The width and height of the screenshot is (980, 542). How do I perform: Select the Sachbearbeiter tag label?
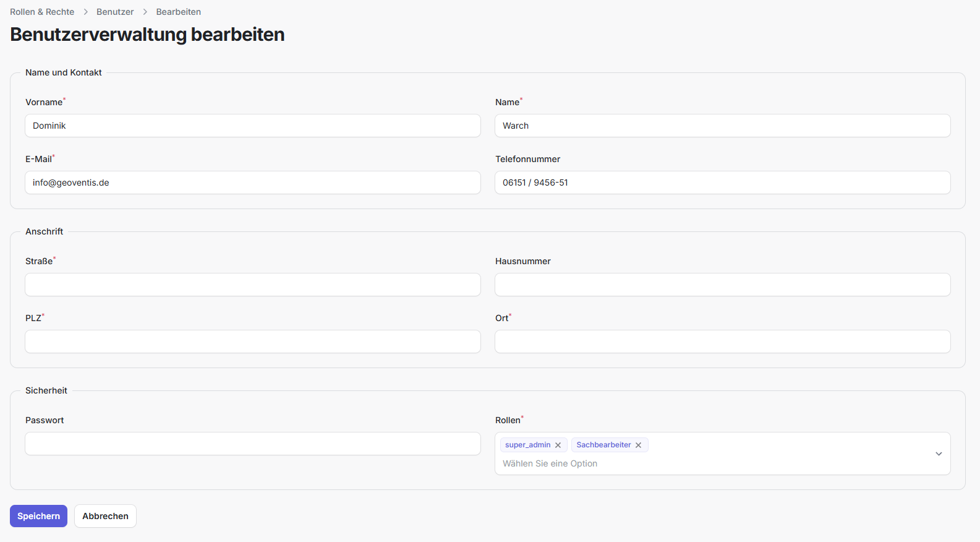coord(603,445)
